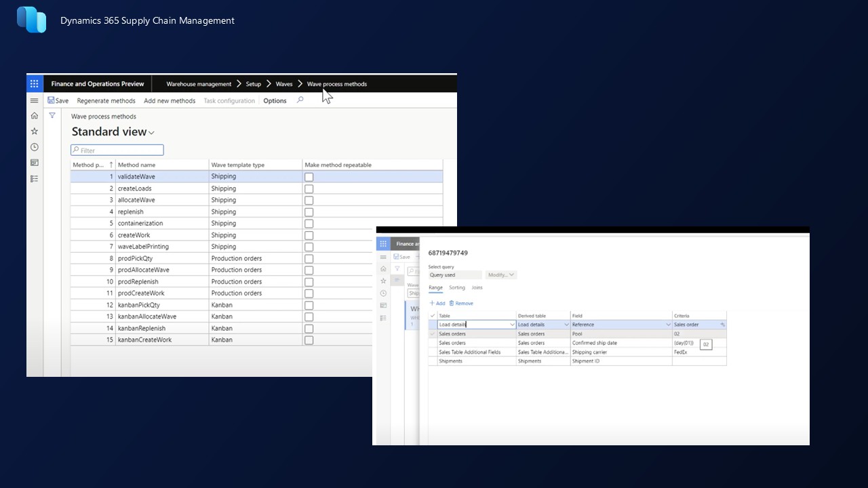Viewport: 868px width, 488px height.
Task: Show the filter pane in Wave process methods
Action: (52, 116)
